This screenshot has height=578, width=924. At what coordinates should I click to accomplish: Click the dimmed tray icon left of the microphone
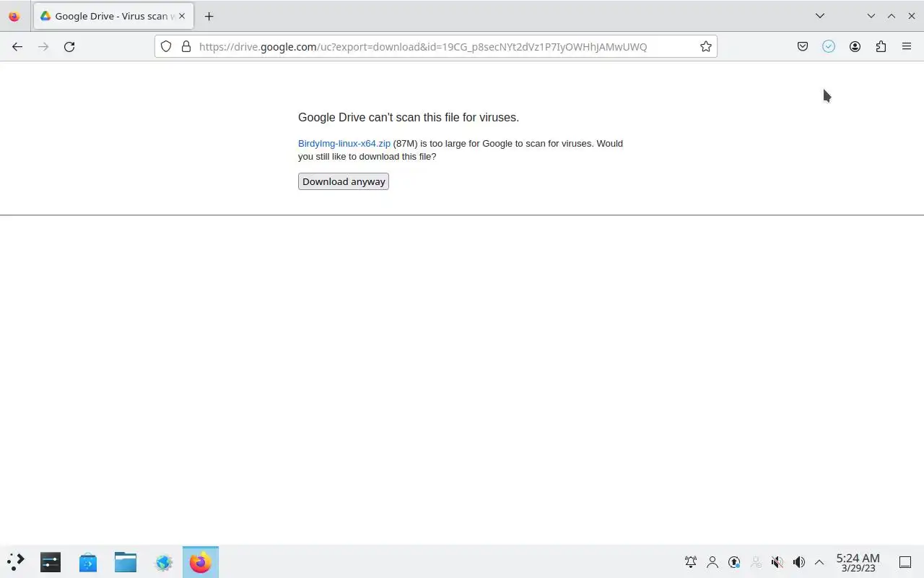[756, 561]
